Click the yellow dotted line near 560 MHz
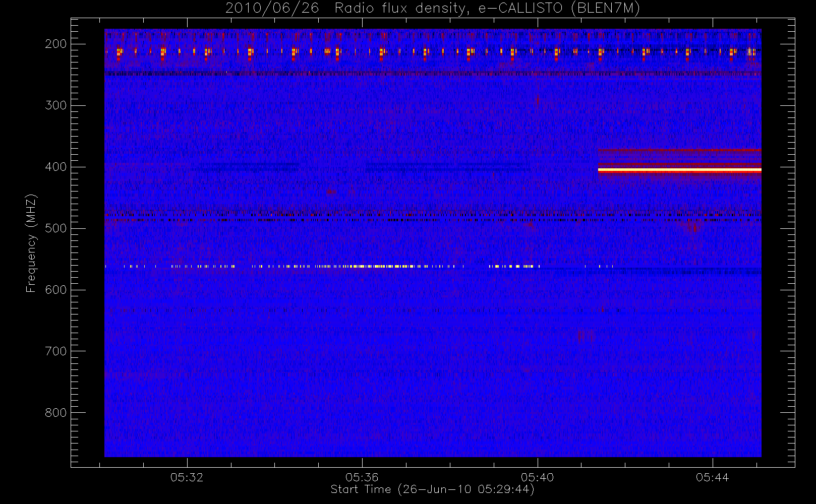 [x=359, y=266]
